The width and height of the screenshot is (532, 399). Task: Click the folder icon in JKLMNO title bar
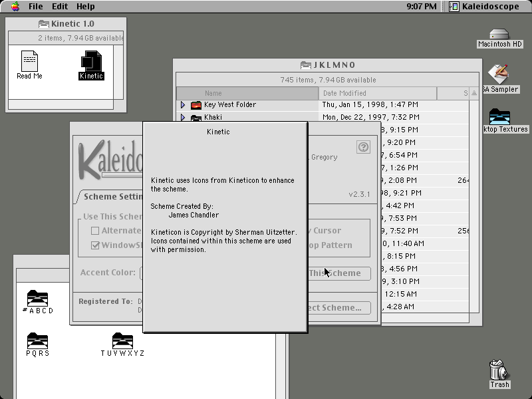[306, 65]
